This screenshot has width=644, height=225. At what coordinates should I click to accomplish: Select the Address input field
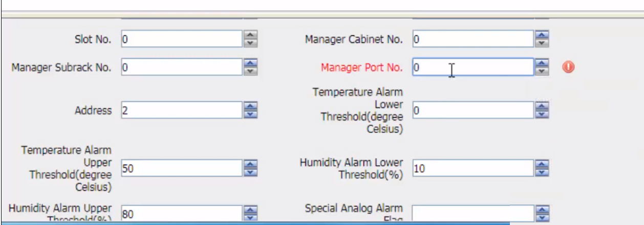(x=181, y=110)
